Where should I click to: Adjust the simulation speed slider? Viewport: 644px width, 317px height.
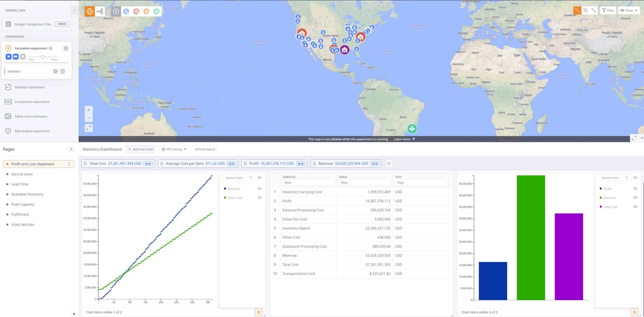43,57
